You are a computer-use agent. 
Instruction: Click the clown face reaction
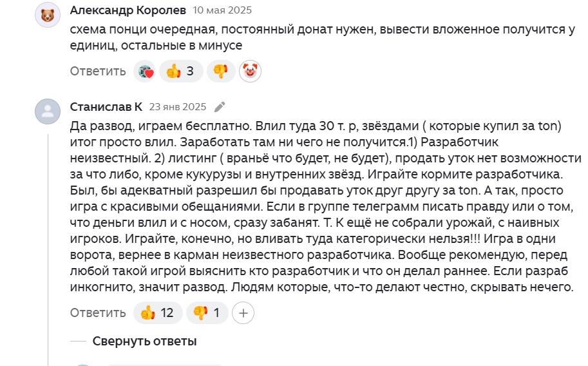coord(250,71)
